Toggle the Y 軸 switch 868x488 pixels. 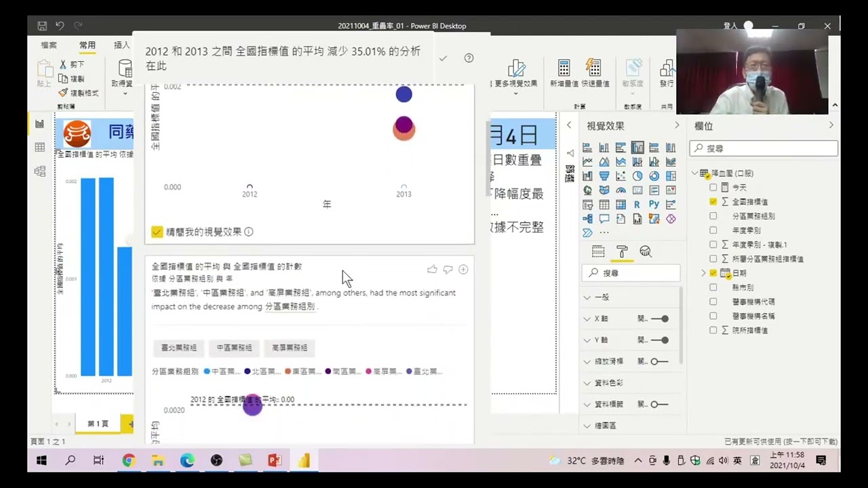(x=660, y=340)
